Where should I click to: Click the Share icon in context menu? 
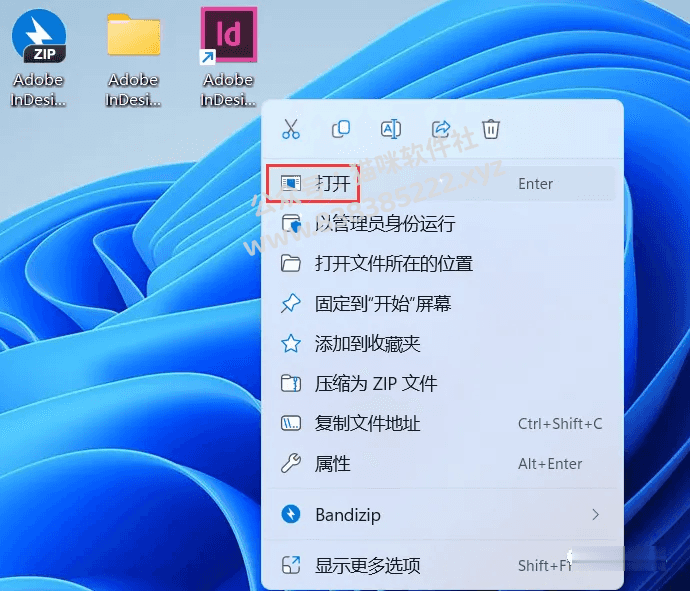(441, 129)
